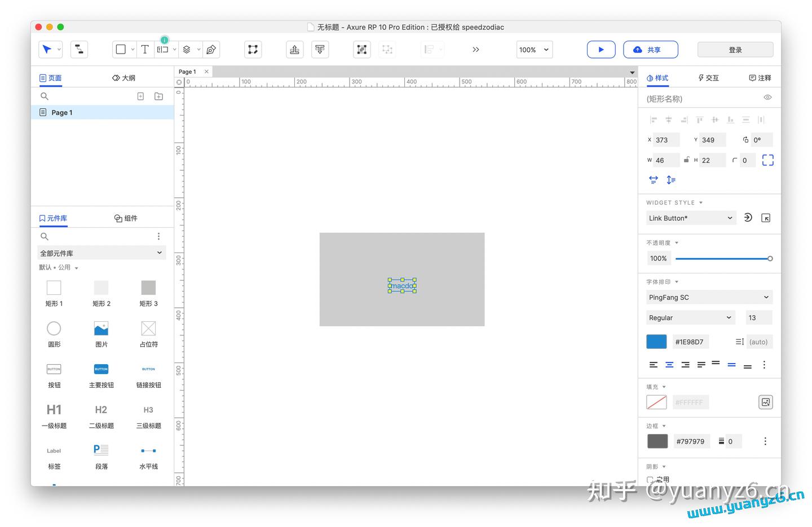Switch to the 大纲 outline tab
This screenshot has width=812, height=527.
coord(124,78)
